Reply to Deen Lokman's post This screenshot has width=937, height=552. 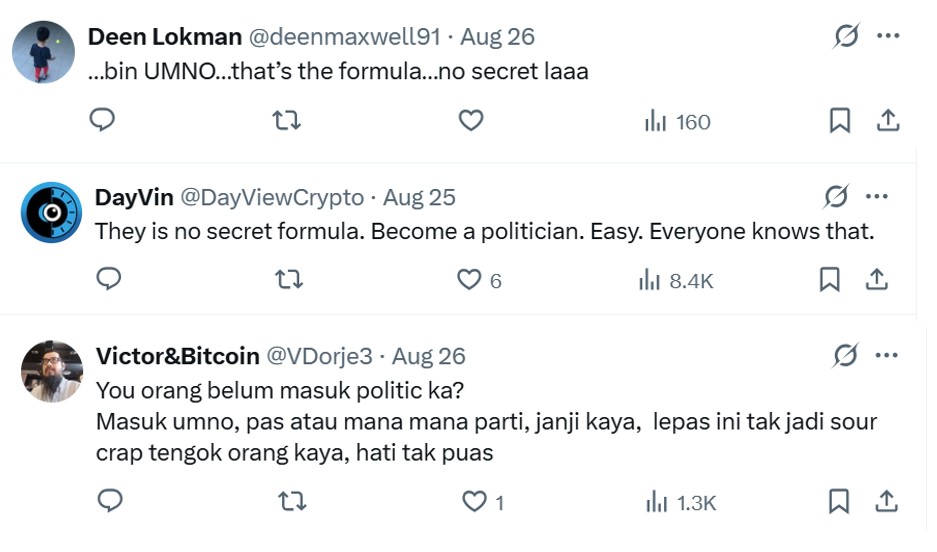coord(103,121)
